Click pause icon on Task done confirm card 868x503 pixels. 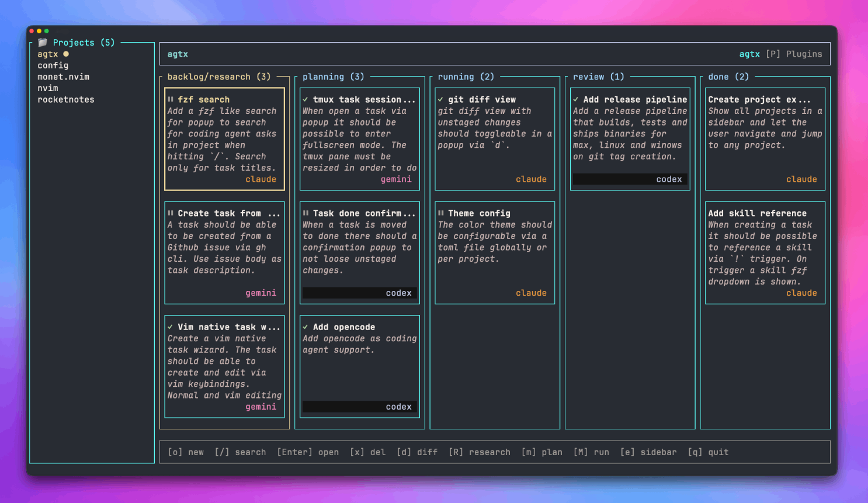point(305,213)
